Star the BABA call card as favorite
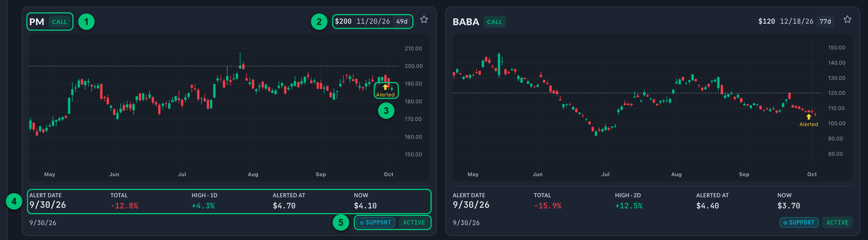 click(x=847, y=20)
